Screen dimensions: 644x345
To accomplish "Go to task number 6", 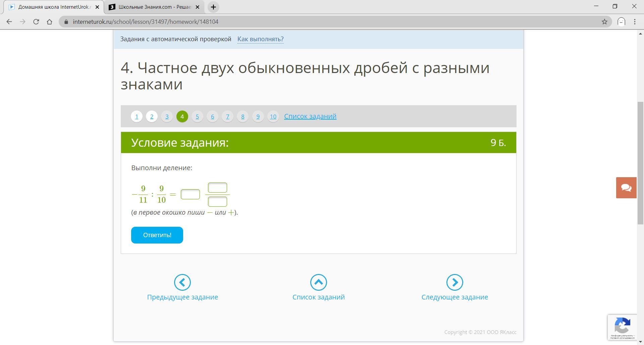I will point(212,117).
